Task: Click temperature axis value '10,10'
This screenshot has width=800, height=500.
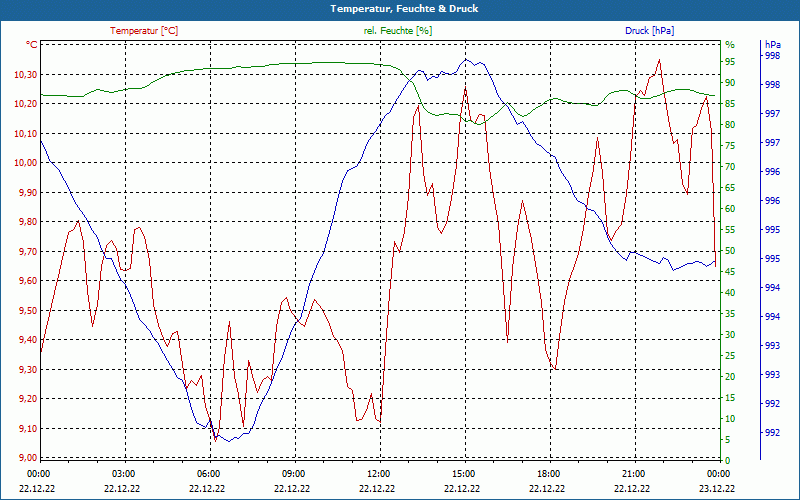Action: click(x=26, y=134)
